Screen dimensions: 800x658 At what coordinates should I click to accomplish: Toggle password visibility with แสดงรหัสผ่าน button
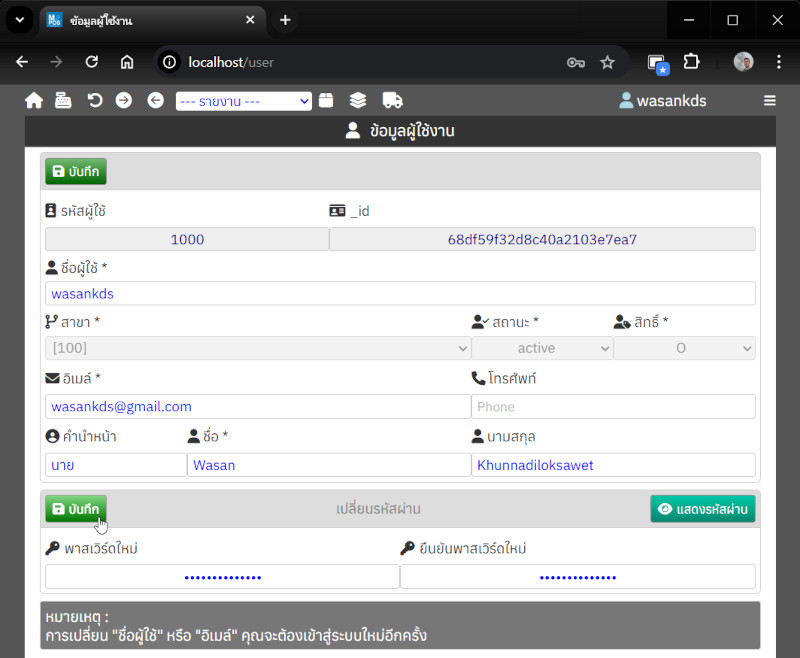tap(702, 509)
